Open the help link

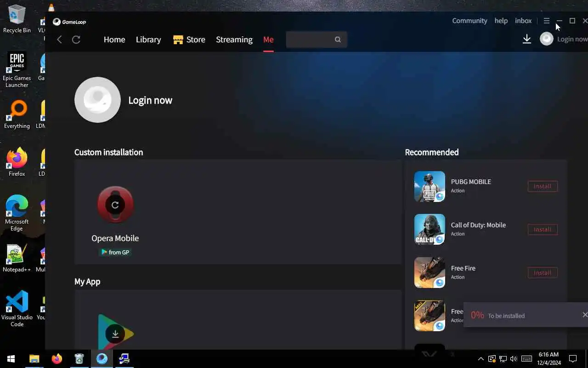(501, 21)
